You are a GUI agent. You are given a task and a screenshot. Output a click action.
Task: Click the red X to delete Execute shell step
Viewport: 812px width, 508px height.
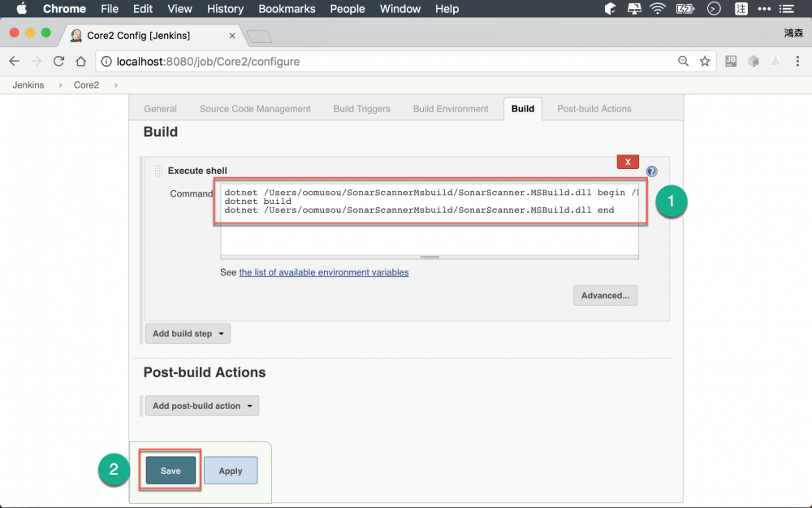(627, 162)
